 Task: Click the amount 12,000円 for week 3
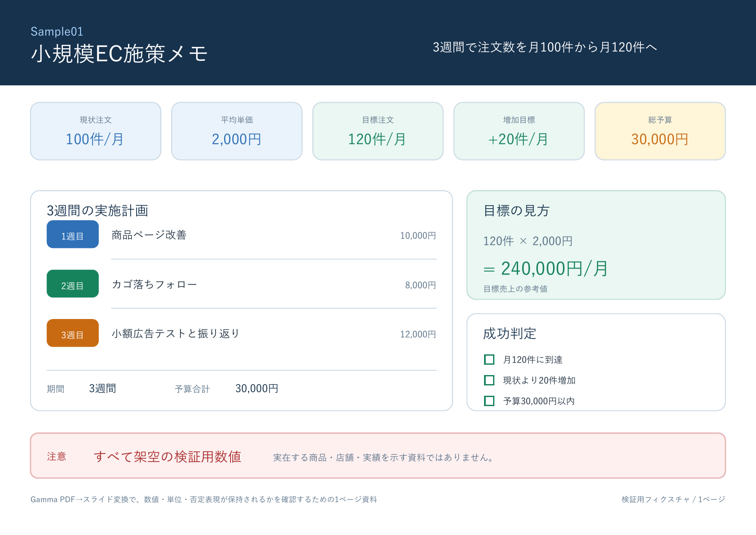tap(418, 335)
